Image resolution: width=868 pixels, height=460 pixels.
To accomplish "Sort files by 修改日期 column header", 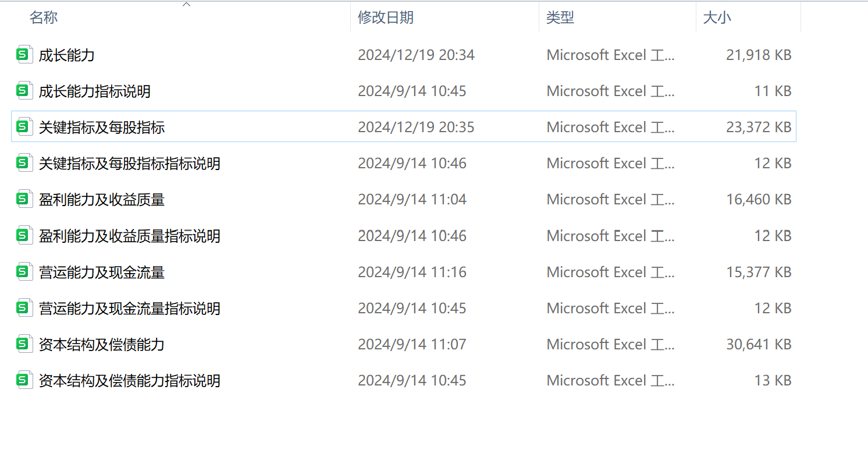I will point(385,17).
